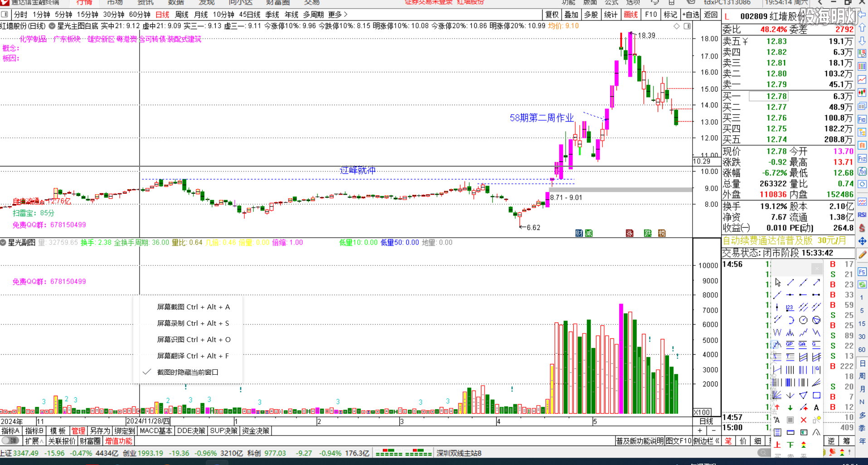
Task: Insert a green down-arrow marker
Action: point(790,407)
